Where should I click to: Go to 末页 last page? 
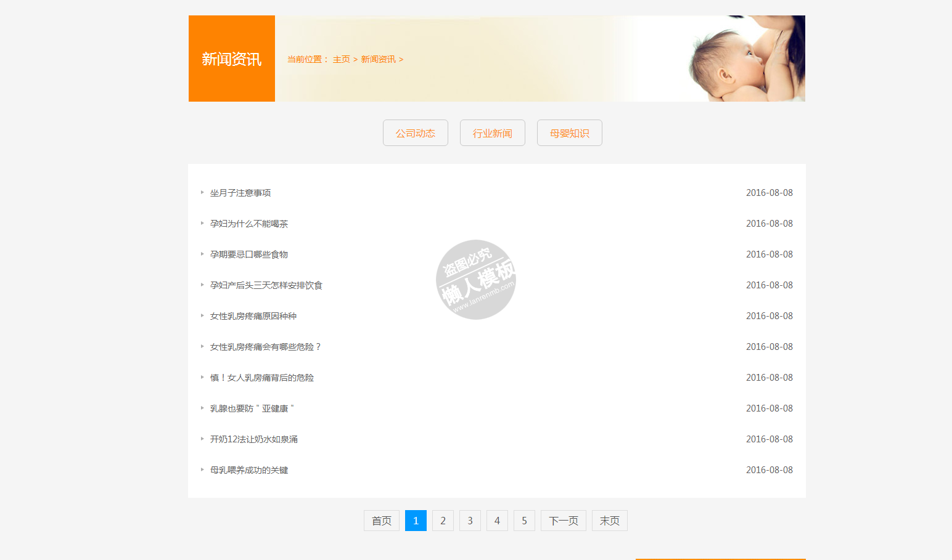click(x=609, y=521)
